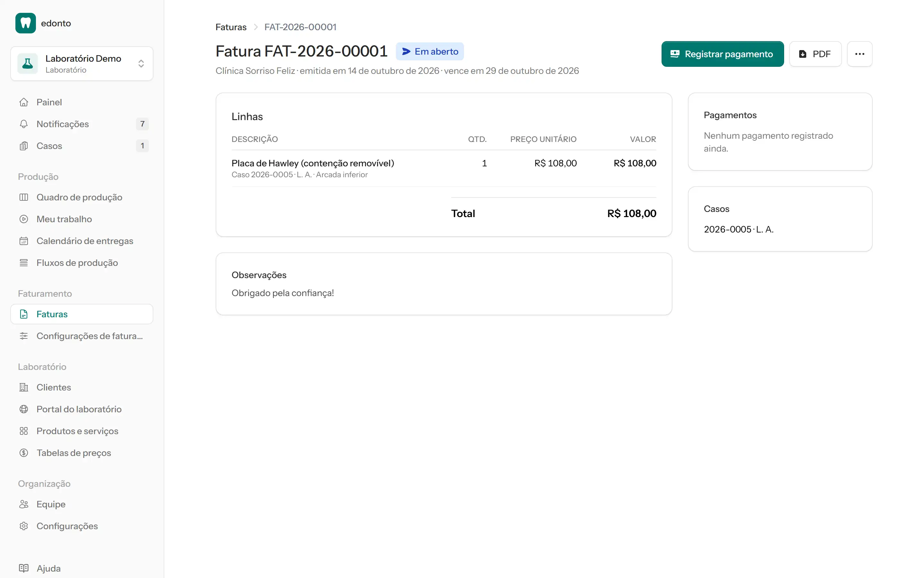Click Nenhum pagamento registrado ainda text
Image resolution: width=924 pixels, height=578 pixels.
pyautogui.click(x=768, y=142)
